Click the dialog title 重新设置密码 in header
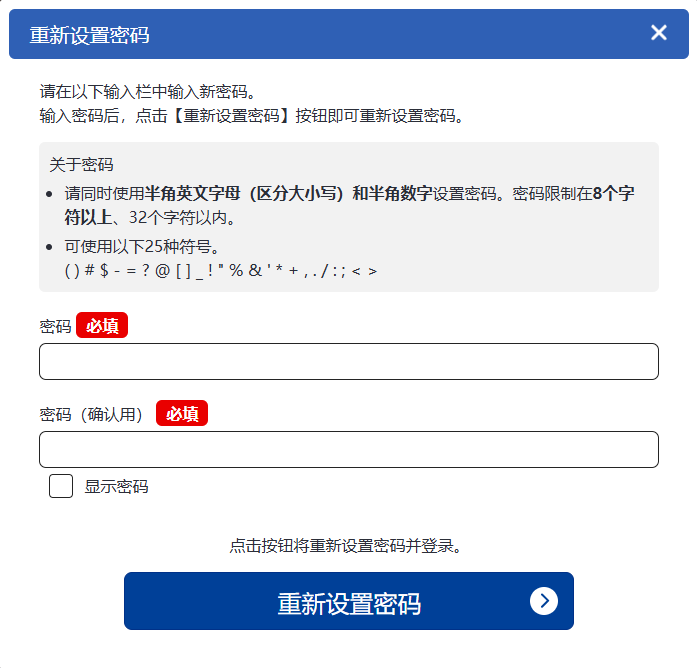The height and width of the screenshot is (668, 697). coord(90,35)
